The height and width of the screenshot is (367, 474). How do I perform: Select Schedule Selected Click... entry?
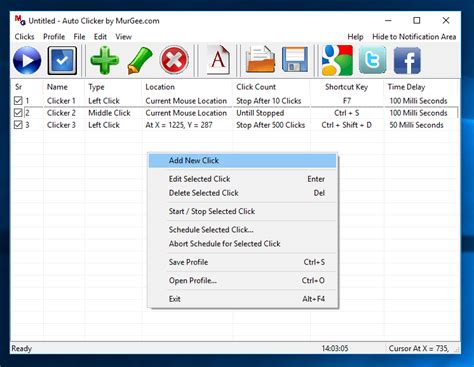point(243,230)
